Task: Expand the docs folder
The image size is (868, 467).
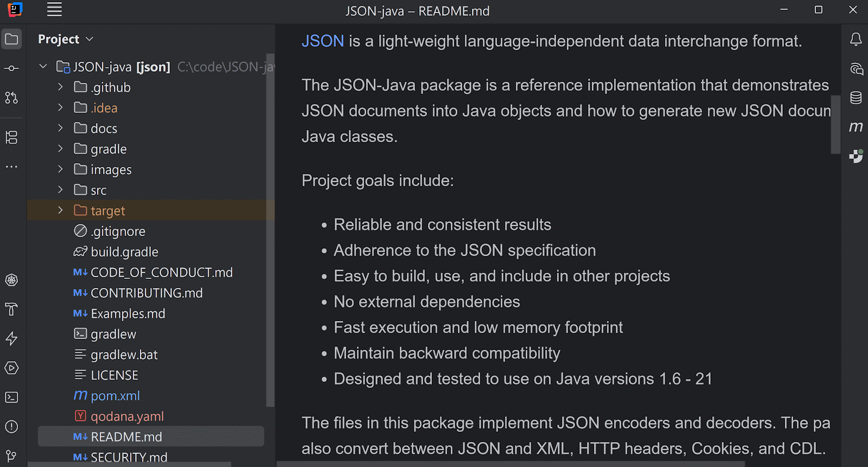Action: tap(60, 128)
